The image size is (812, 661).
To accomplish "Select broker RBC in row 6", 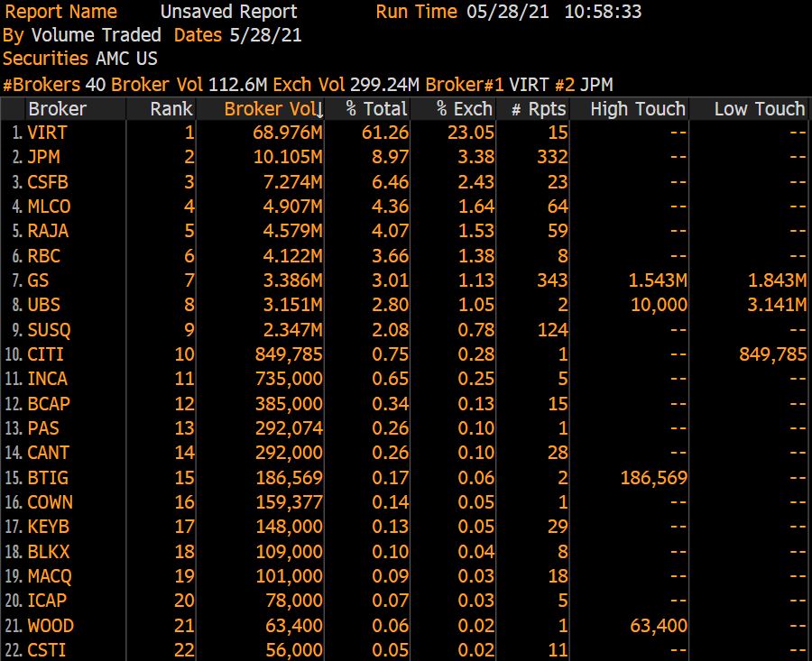I will click(x=43, y=255).
